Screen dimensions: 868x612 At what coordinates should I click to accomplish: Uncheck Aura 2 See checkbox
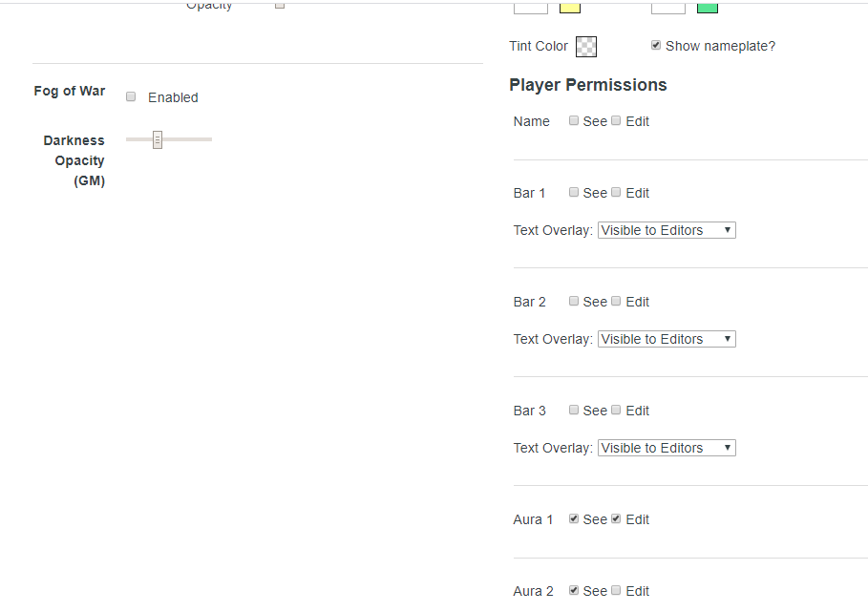[574, 590]
